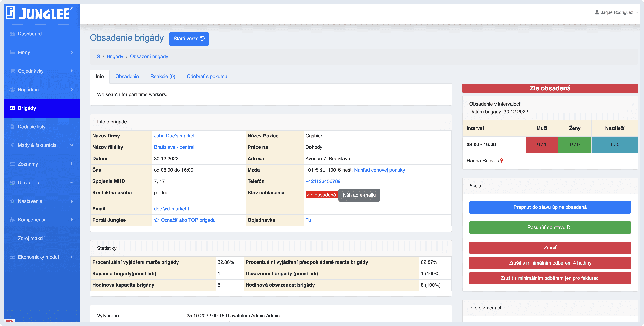Click the Dashboard gauge icon
This screenshot has width=644, height=326.
pos(12,34)
